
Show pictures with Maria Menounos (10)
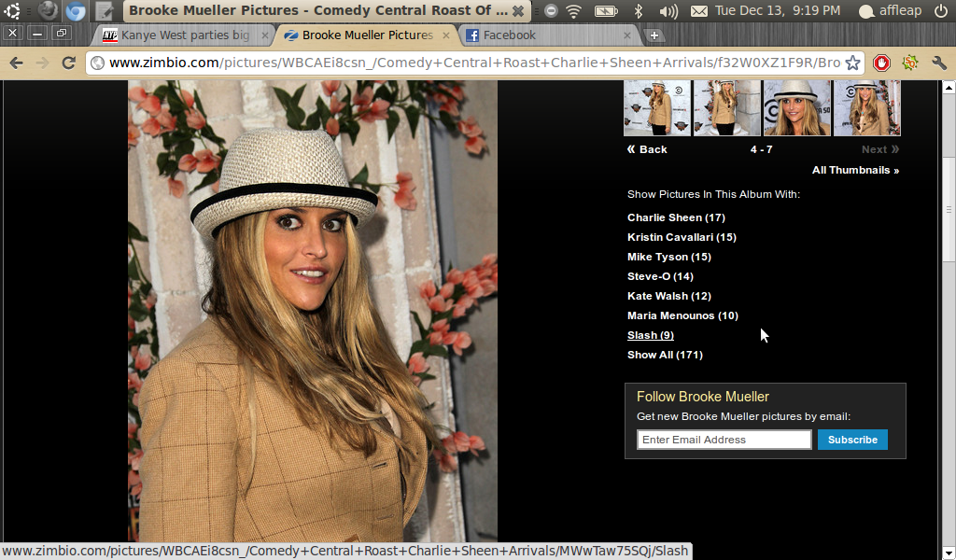tap(682, 315)
